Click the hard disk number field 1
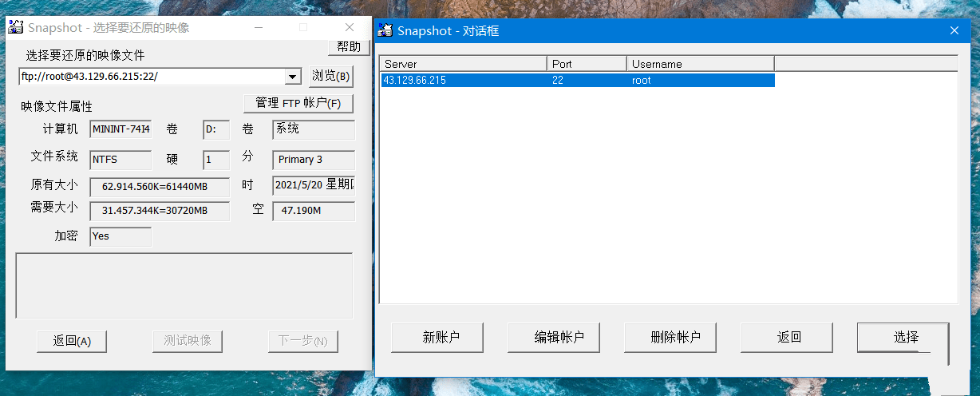980x396 pixels. (x=216, y=160)
